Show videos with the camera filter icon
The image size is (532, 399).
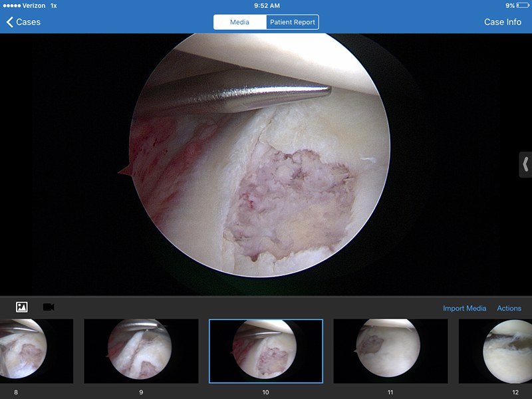tap(49, 307)
